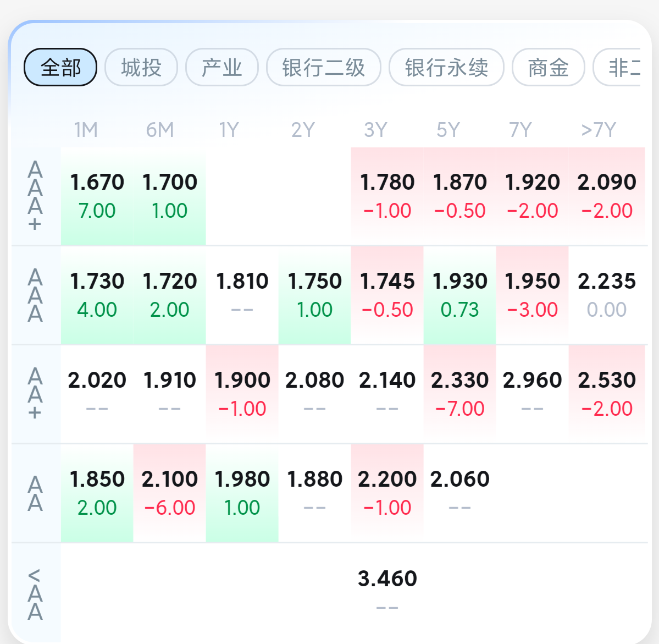
Task: Open AA 6M cell showing 2.100
Action: 170,493
